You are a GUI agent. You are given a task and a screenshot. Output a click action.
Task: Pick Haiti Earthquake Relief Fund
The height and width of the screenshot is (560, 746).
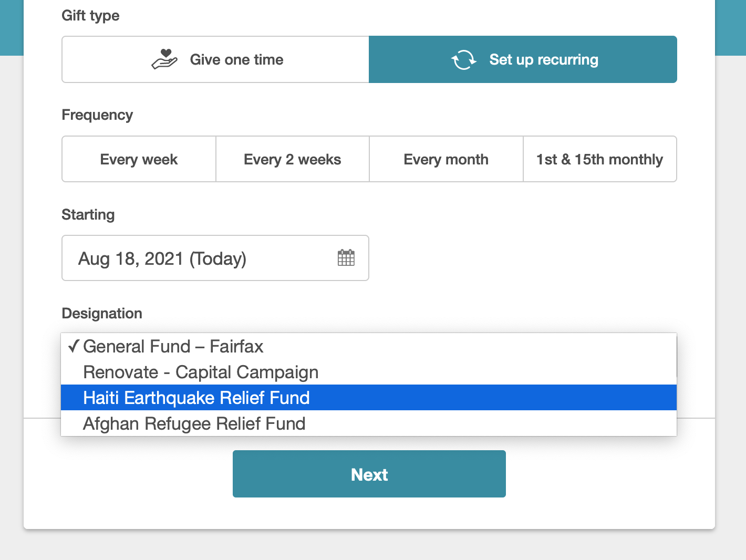pos(196,398)
